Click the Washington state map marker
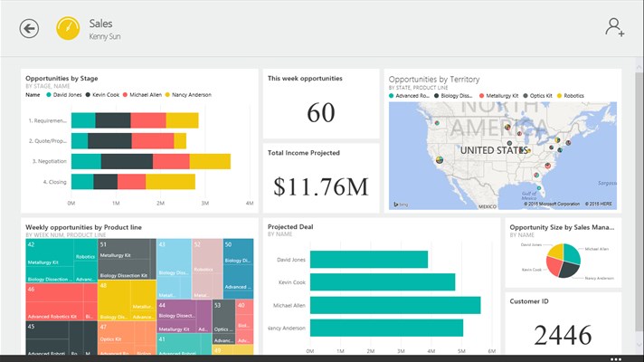 point(437,123)
